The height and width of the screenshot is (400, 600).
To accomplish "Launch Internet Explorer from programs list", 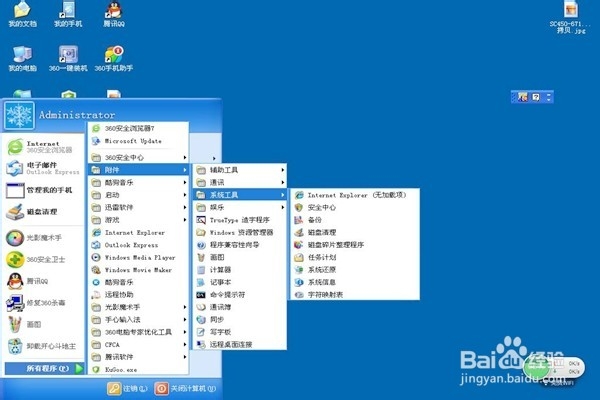I will click(139, 232).
